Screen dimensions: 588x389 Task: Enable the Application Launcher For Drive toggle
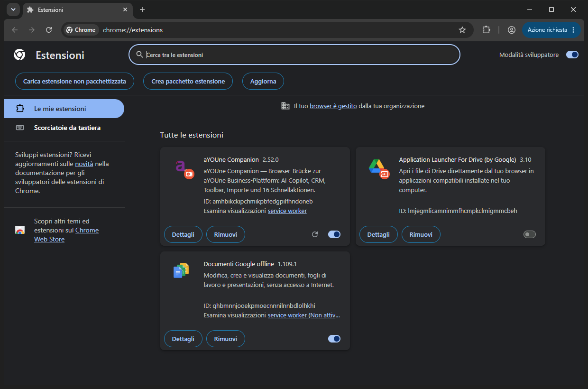tap(530, 234)
